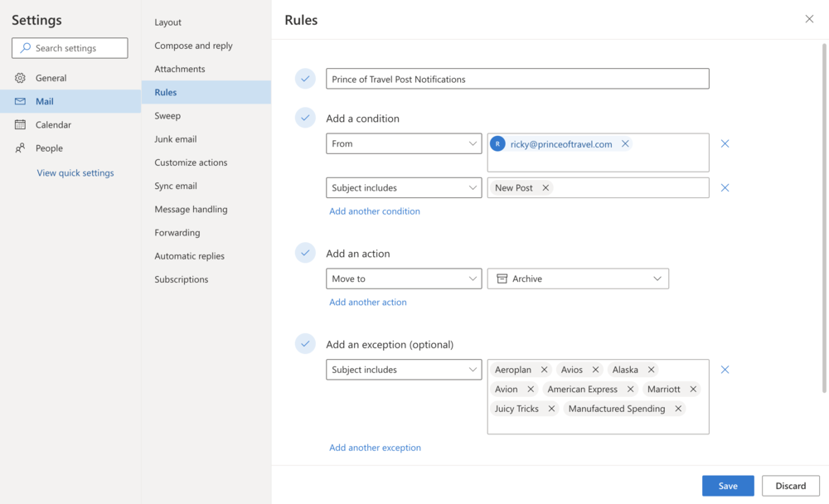Viewport: 829px width, 504px height.
Task: Delete the New Post subject keyword
Action: point(545,188)
